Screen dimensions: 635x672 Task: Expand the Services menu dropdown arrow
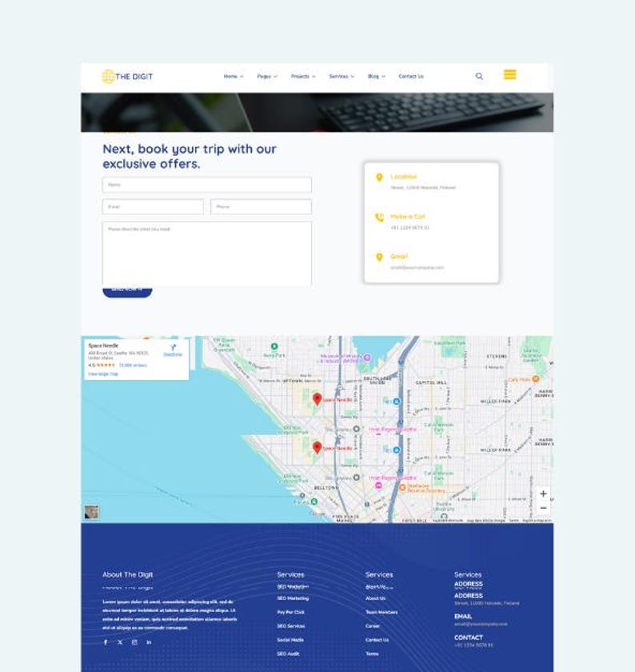353,77
